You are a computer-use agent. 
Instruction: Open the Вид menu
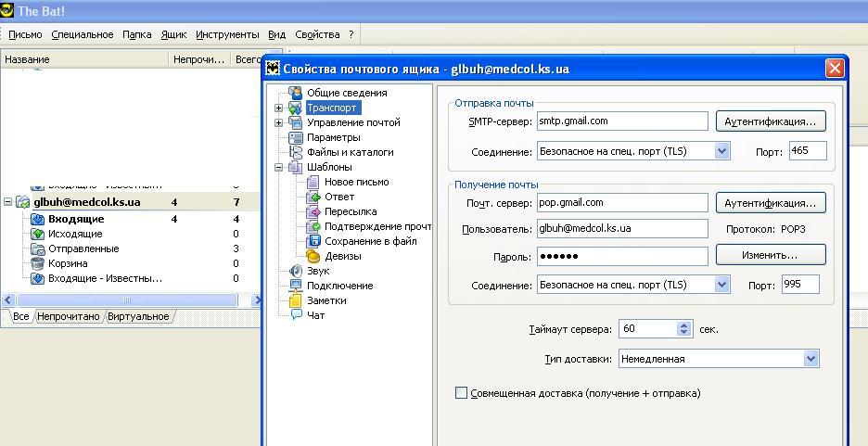pos(276,34)
